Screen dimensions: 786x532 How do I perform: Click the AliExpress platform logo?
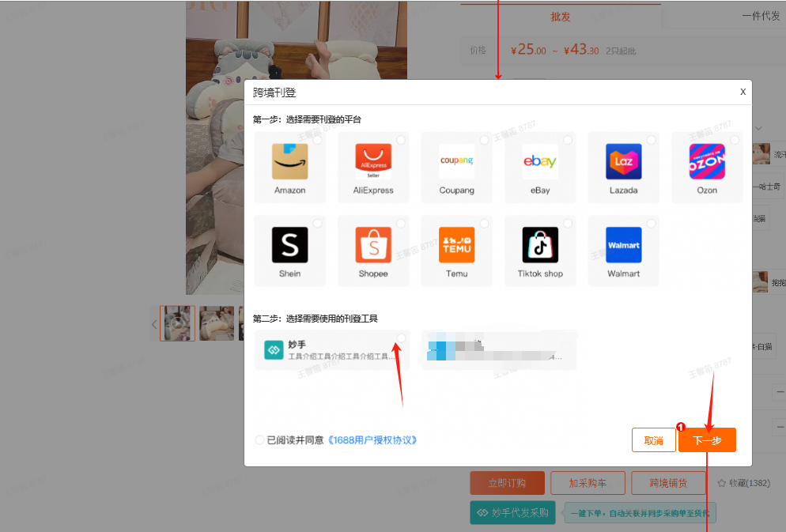tap(373, 161)
